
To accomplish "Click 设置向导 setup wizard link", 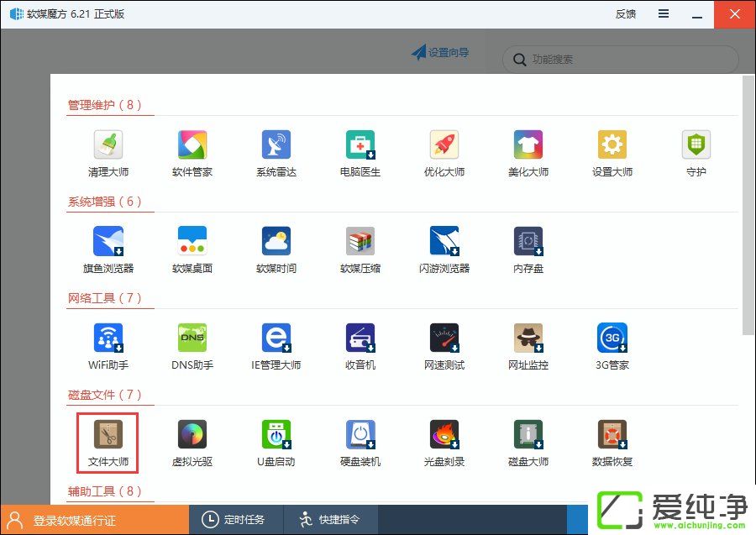I will tap(440, 53).
